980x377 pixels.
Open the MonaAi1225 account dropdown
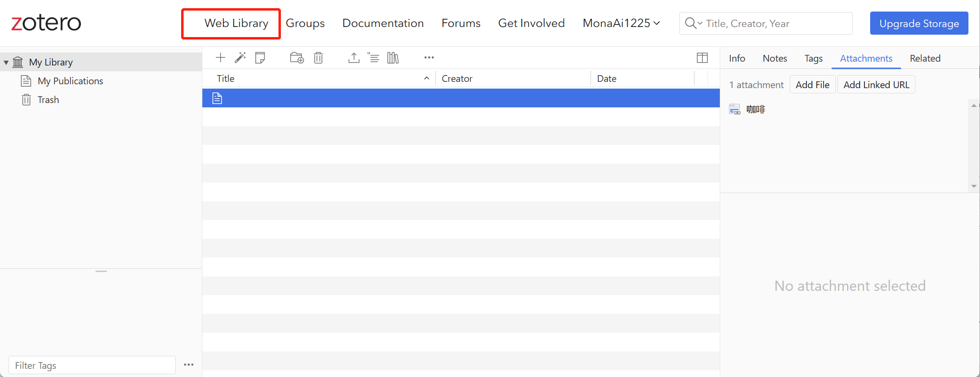(621, 23)
